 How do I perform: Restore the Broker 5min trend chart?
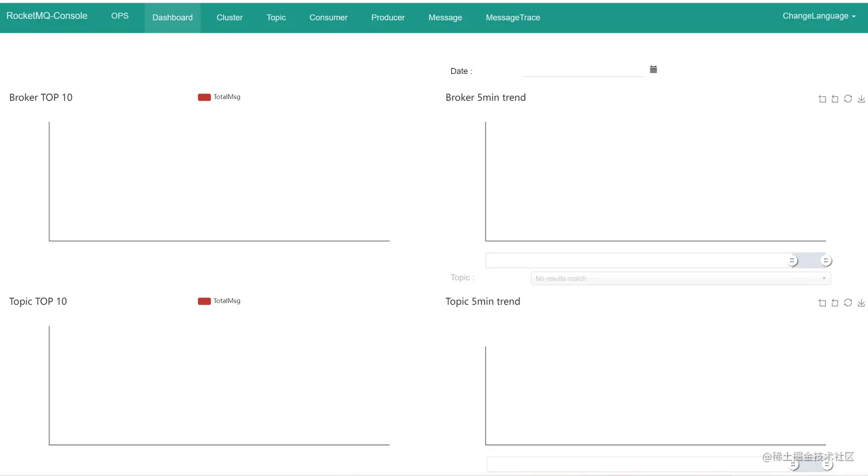tap(848, 99)
